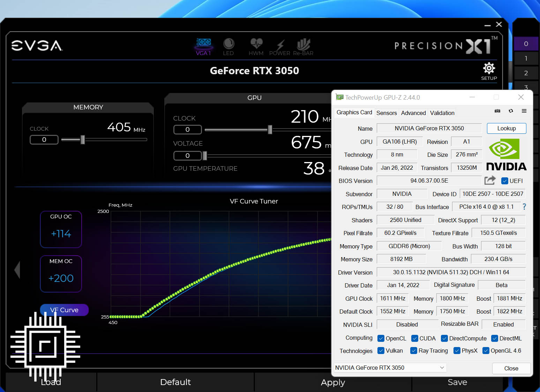
Task: Select profile 2 in Precision X1
Action: 526,73
